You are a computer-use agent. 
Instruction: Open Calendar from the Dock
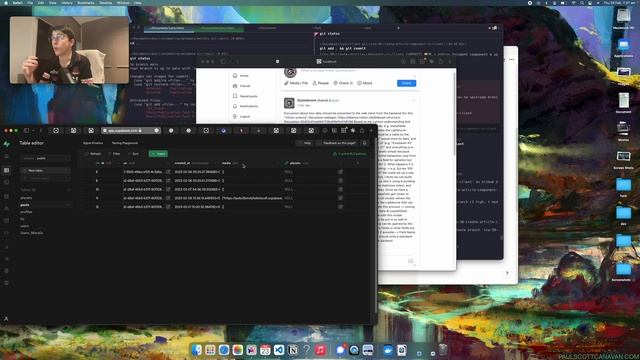tap(265, 350)
